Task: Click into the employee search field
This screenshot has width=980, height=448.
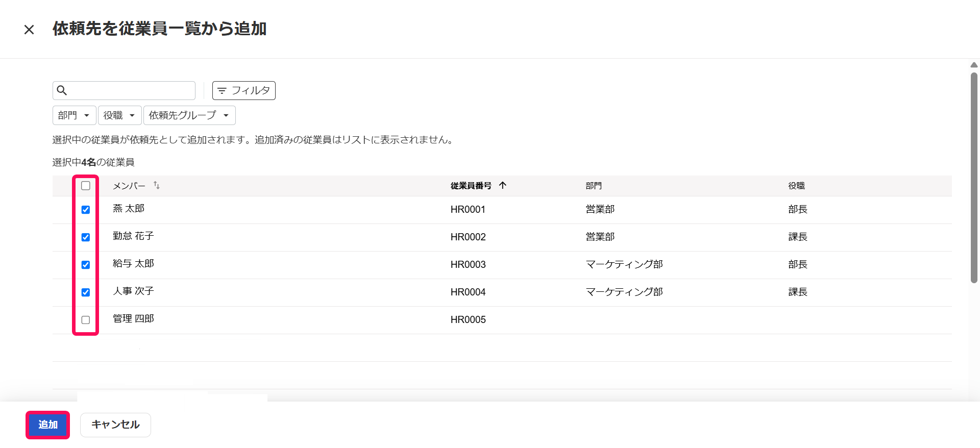Action: pyautogui.click(x=124, y=90)
